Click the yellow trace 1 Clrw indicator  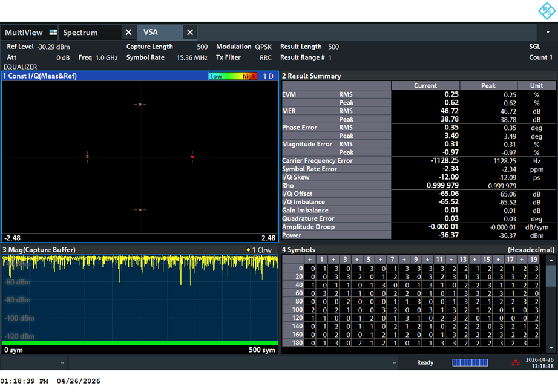click(x=258, y=250)
